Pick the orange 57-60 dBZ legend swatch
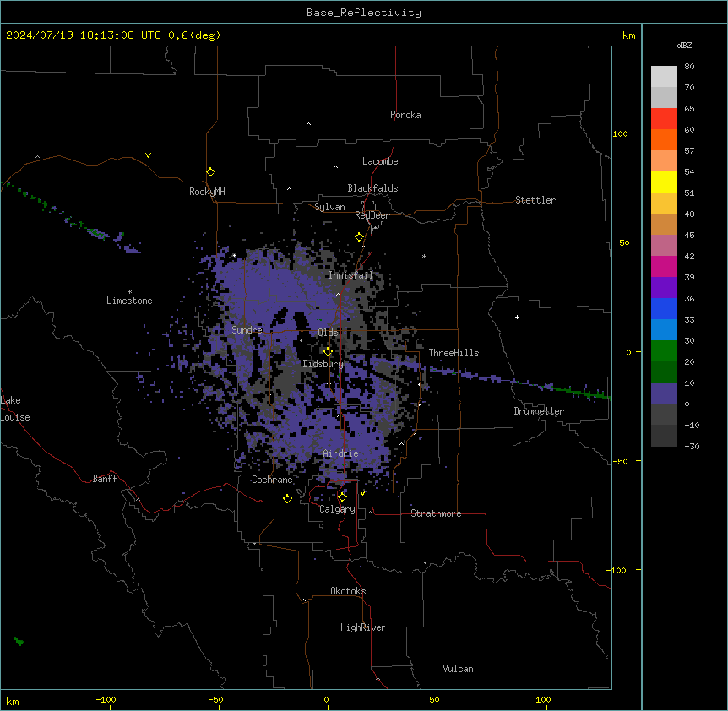 coord(664,139)
